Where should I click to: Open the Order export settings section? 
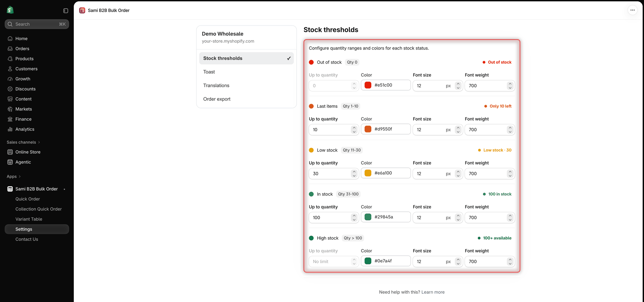247,99
